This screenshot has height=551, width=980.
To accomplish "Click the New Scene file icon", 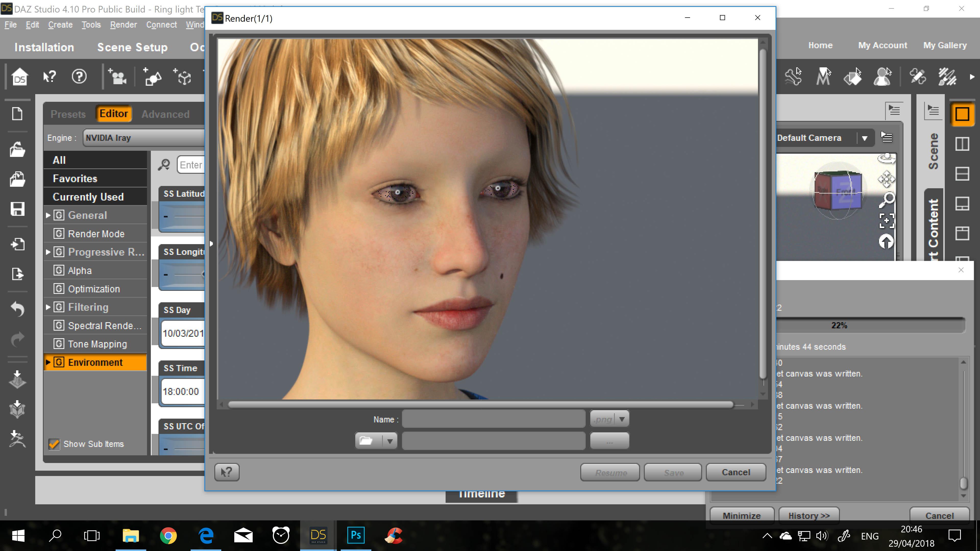I will (17, 114).
